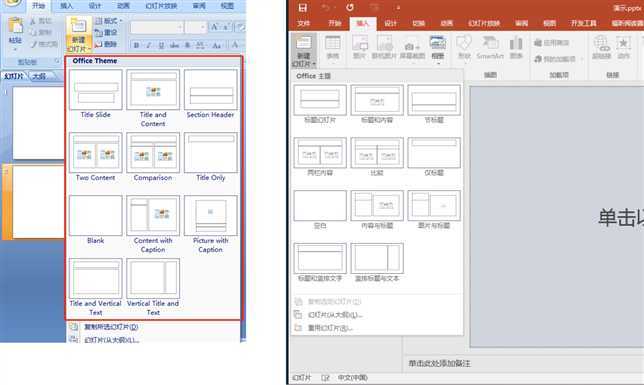Toggle Bold formatting in left ribbon
Image resolution: width=644 pixels, height=385 pixels.
(136, 45)
